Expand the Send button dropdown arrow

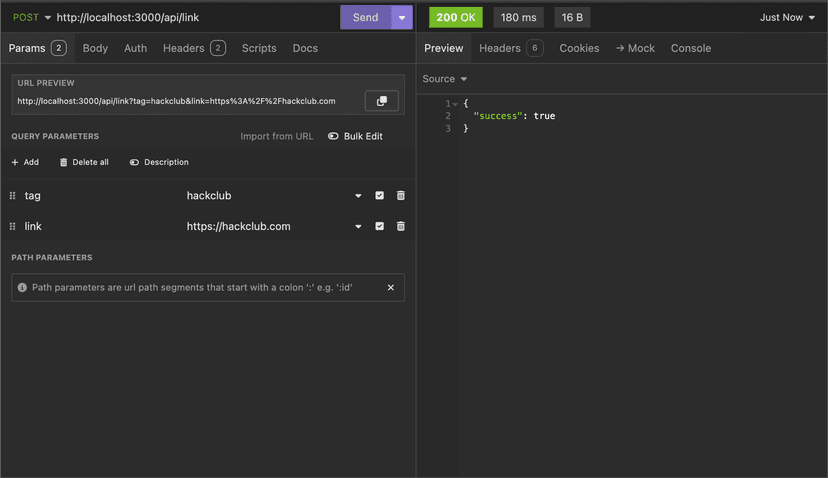[401, 18]
